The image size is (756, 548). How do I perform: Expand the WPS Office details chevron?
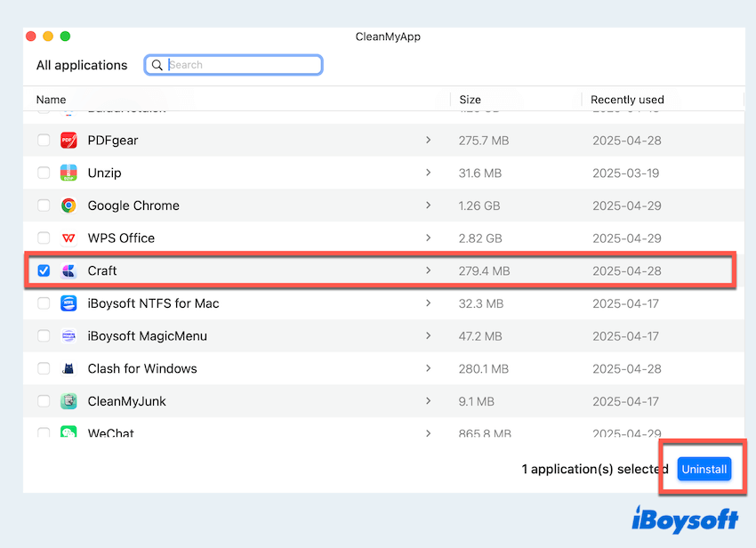(x=428, y=238)
